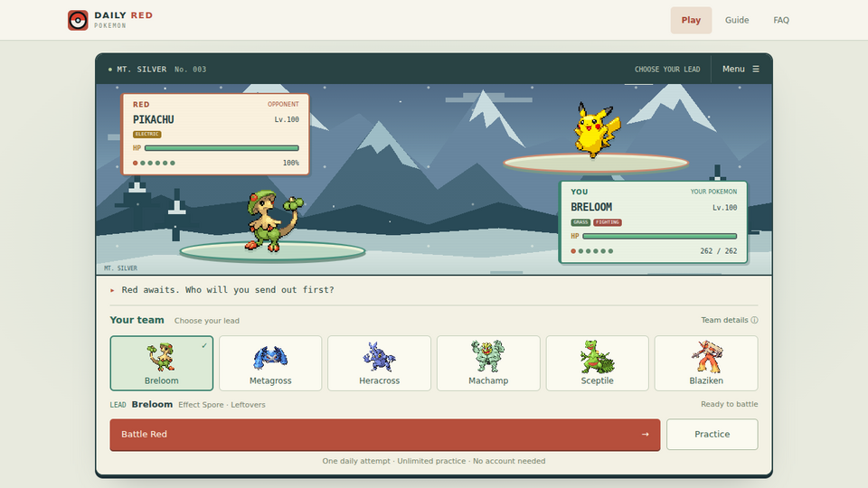Select Machamp as your lead
This screenshot has width=868, height=488.
pos(488,363)
